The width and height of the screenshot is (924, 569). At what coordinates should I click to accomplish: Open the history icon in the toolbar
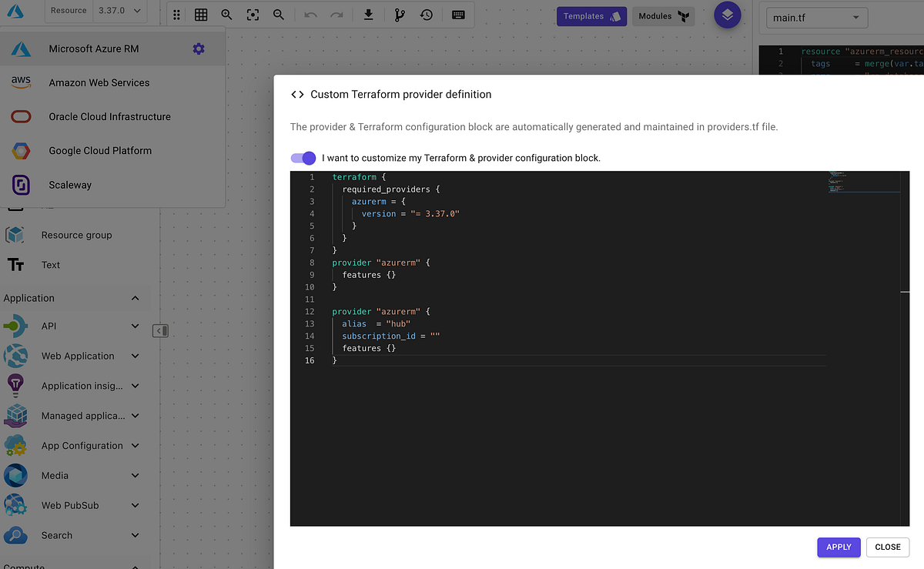tap(427, 14)
